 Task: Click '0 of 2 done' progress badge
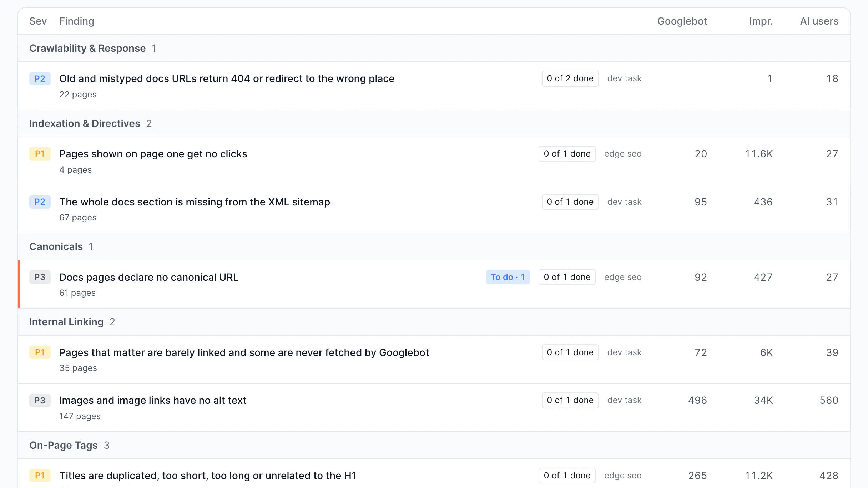click(570, 78)
